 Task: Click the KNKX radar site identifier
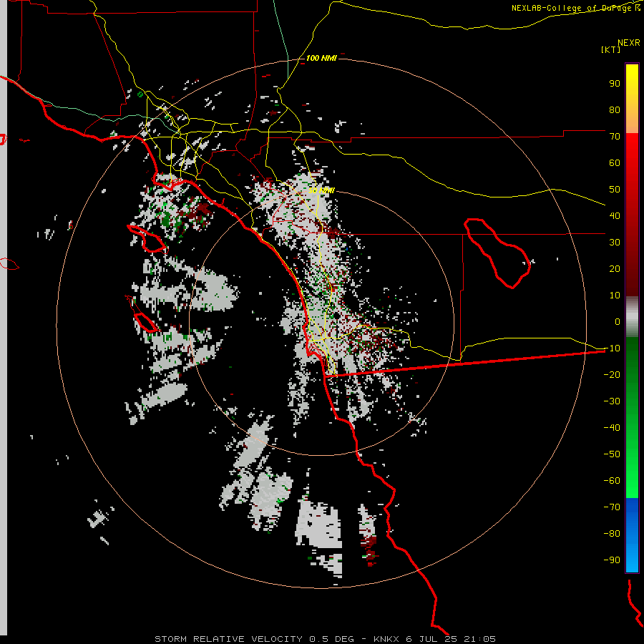pyautogui.click(x=386, y=639)
